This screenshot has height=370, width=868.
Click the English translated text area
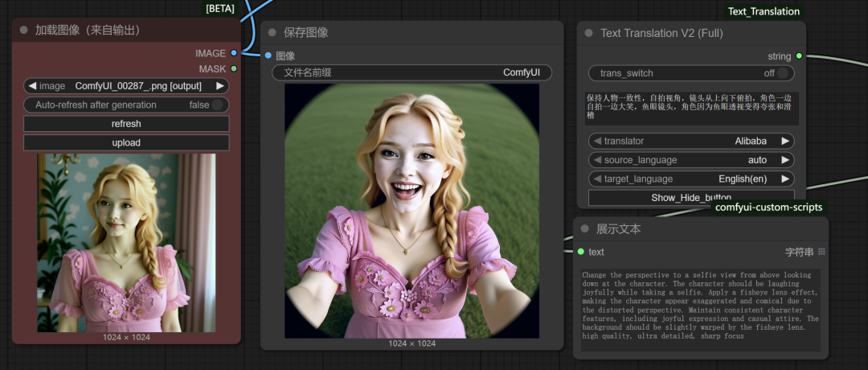pyautogui.click(x=700, y=310)
